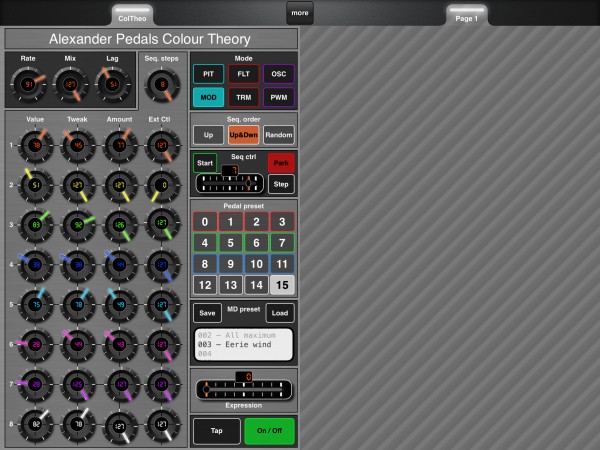Viewport: 600px width, 450px height.
Task: Click the Tap tempo button
Action: pyautogui.click(x=217, y=430)
